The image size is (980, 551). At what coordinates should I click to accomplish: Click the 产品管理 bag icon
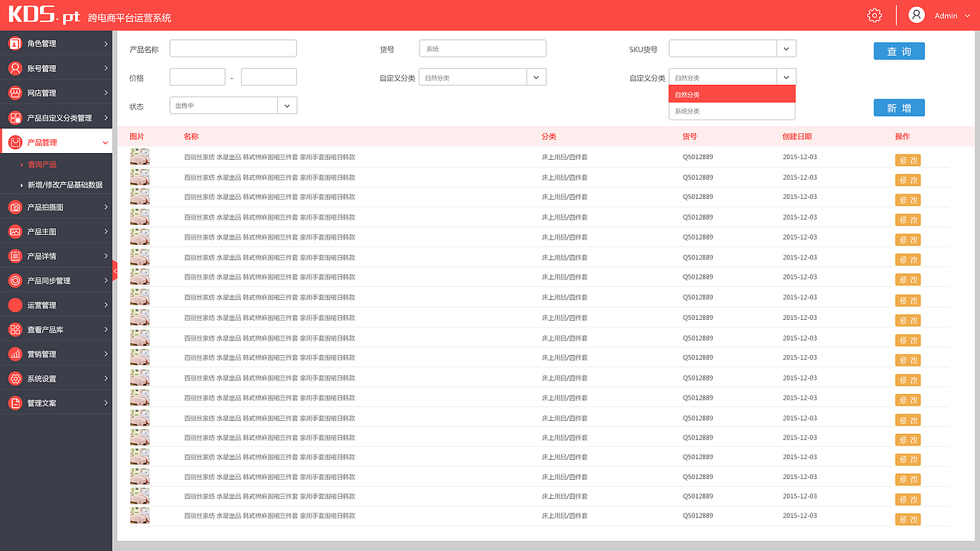coord(15,142)
